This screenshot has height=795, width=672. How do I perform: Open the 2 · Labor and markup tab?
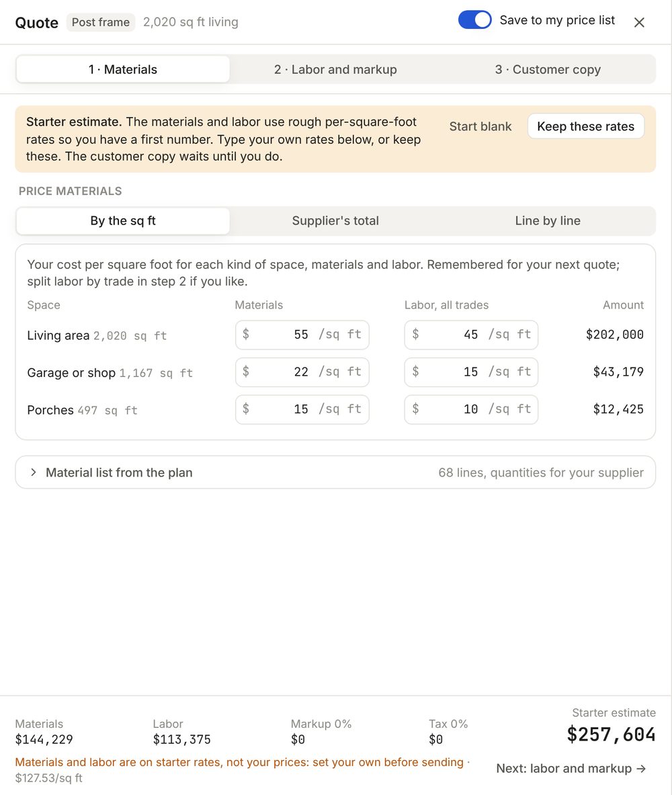[335, 69]
